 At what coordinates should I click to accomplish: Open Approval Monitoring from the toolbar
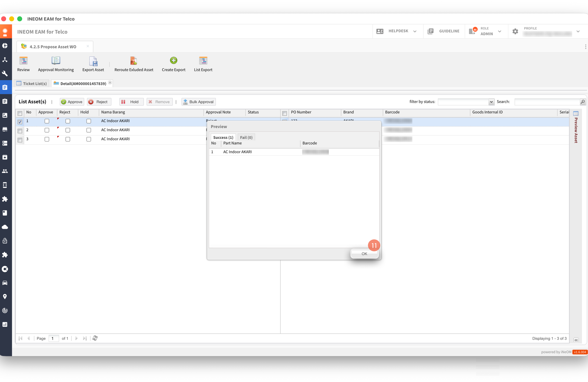tap(56, 61)
